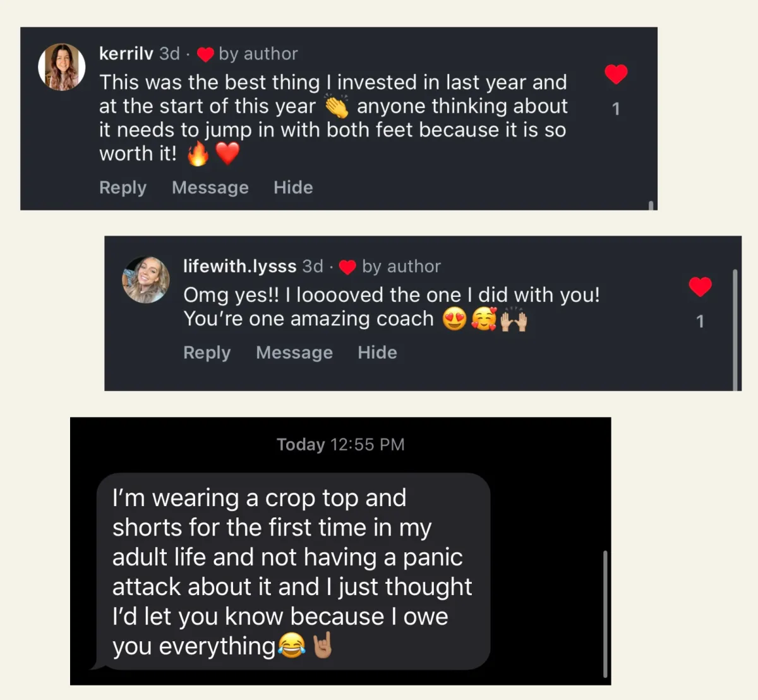Click the author-liked heart beside lifewith.lysss

(348, 267)
